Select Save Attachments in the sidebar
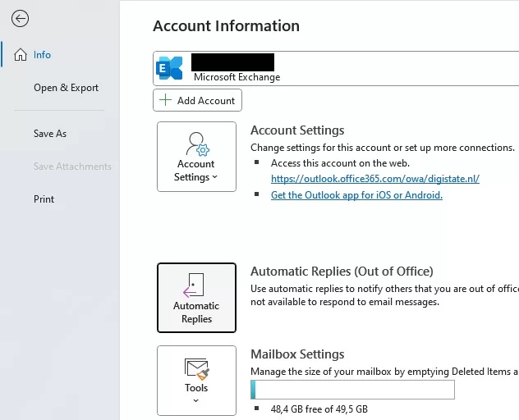Screen dimensions: 519x420 point(72,166)
